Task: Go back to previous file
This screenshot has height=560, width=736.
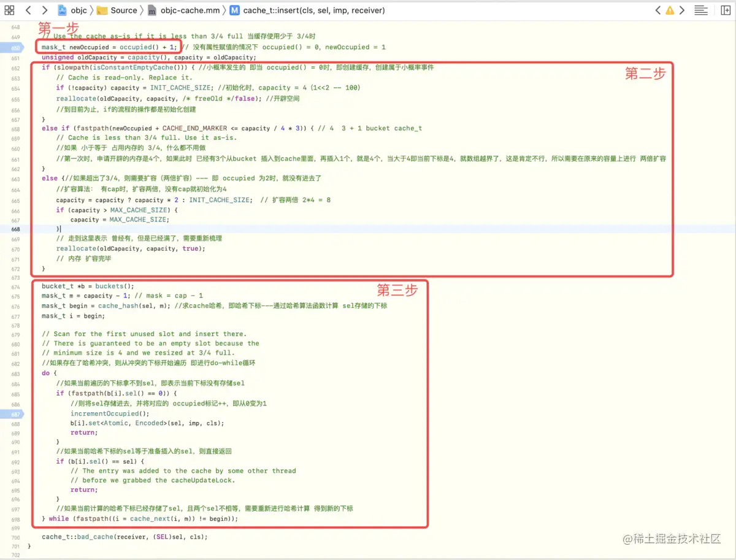Action: [28, 10]
